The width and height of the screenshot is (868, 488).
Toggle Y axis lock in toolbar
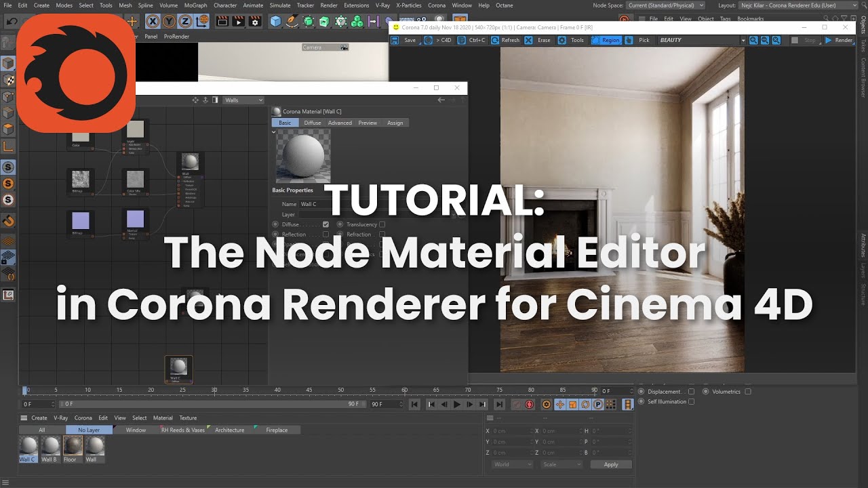pyautogui.click(x=169, y=22)
